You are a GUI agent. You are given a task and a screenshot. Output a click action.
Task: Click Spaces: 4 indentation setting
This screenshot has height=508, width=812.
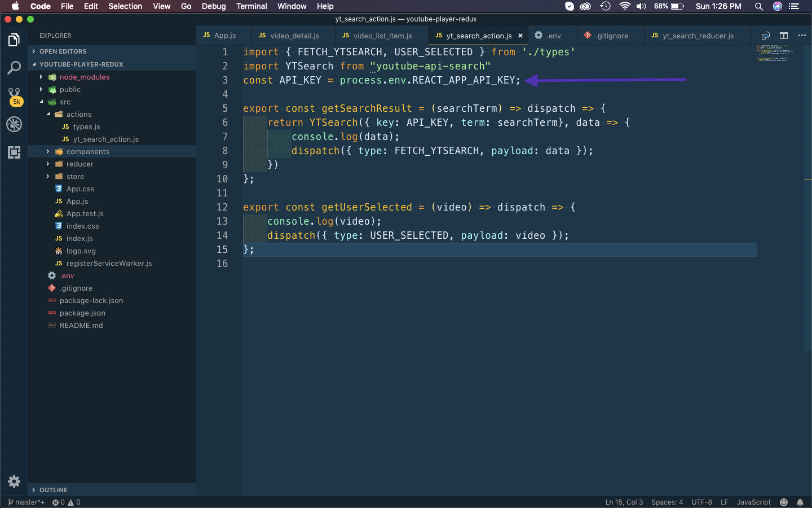[667, 502]
